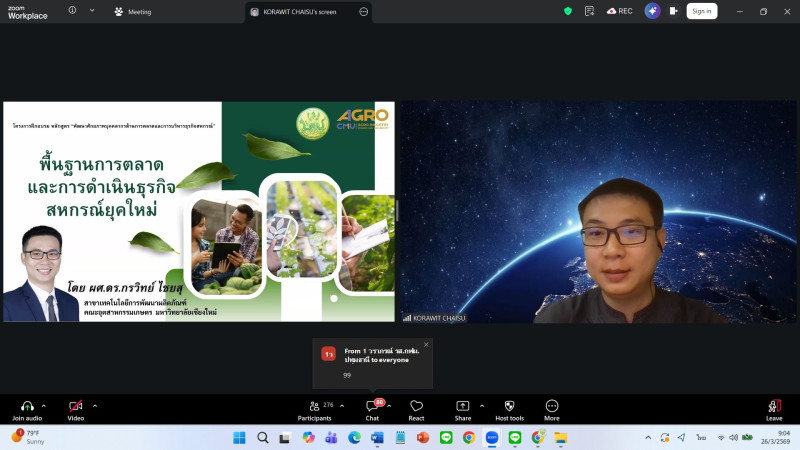Expand options arrow next to Participants
The height and width of the screenshot is (450, 800).
point(342,405)
